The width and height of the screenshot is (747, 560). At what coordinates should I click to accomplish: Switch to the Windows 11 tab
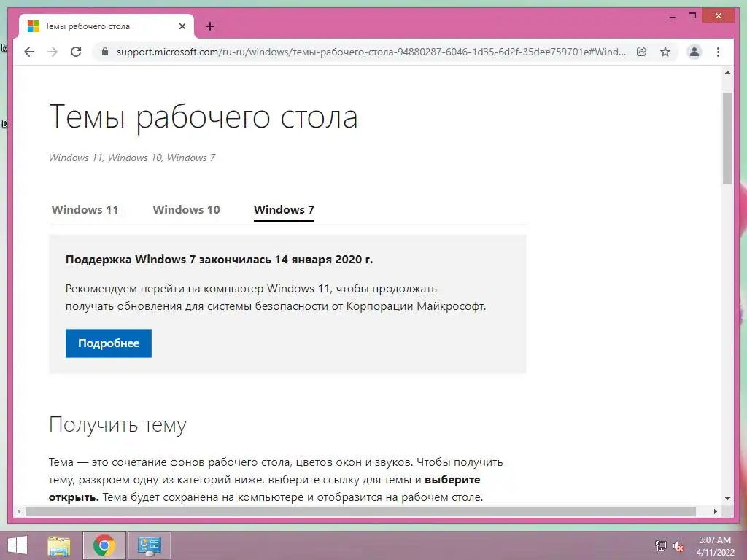pyautogui.click(x=85, y=209)
